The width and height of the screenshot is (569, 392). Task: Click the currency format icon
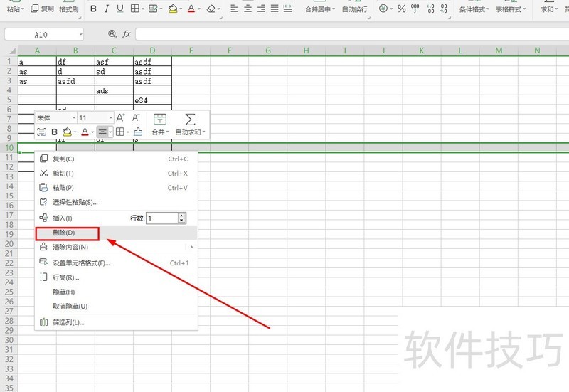pyautogui.click(x=383, y=9)
